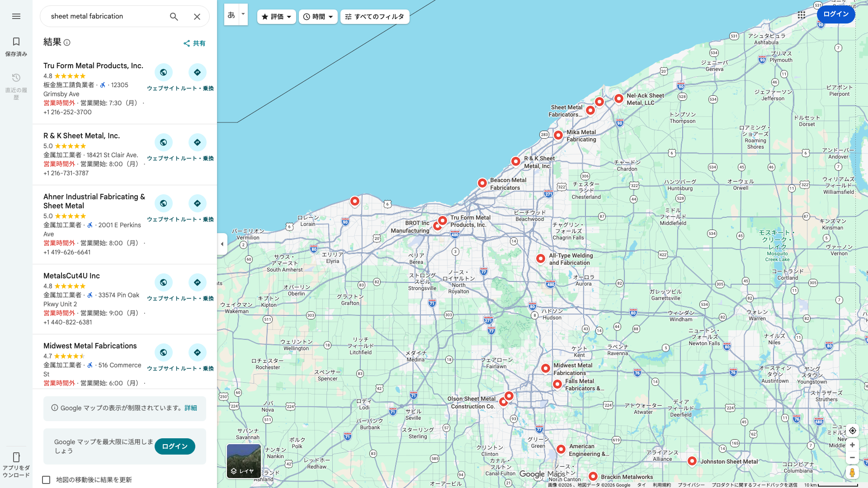This screenshot has width=868, height=488.
Task: Enable update results when map moves checkbox
Action: click(46, 480)
